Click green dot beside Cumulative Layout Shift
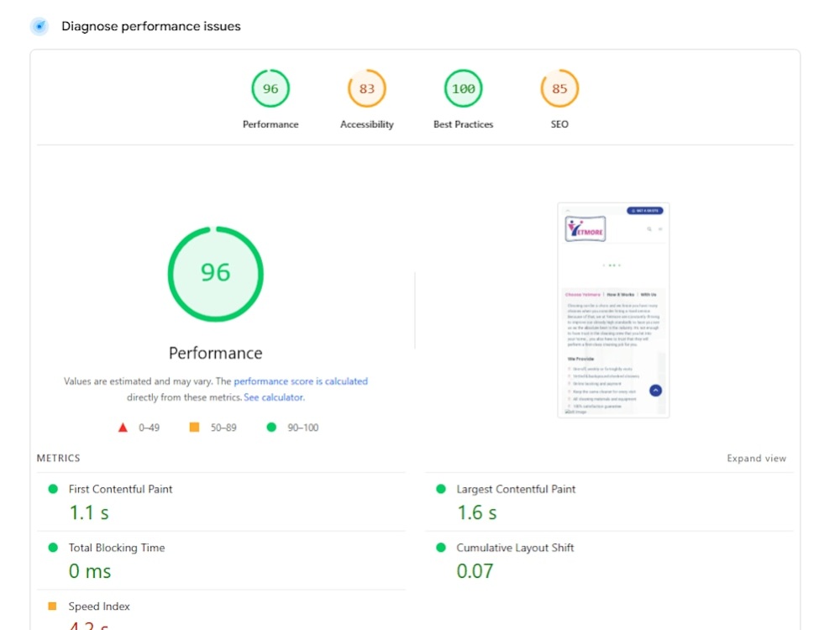 [x=441, y=548]
